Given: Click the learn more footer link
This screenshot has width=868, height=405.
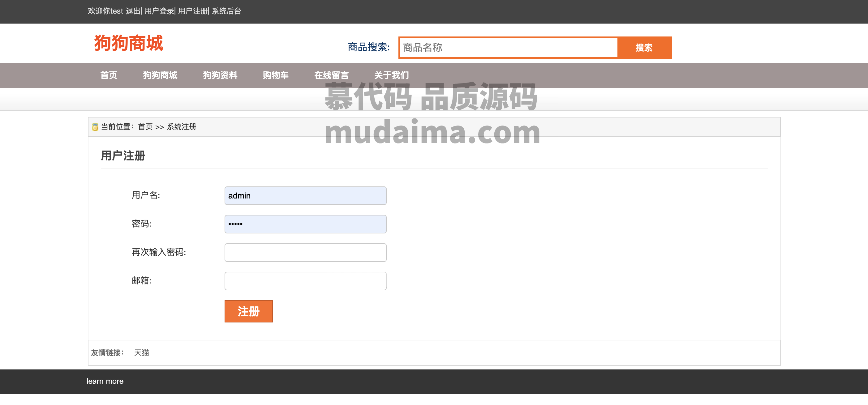Looking at the screenshot, I should [105, 381].
